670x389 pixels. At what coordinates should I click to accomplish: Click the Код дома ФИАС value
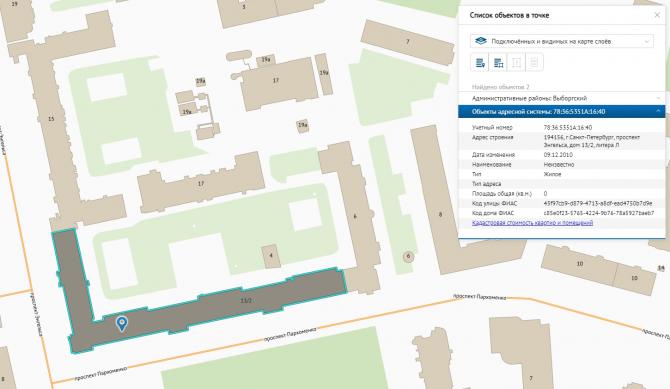coord(599,213)
